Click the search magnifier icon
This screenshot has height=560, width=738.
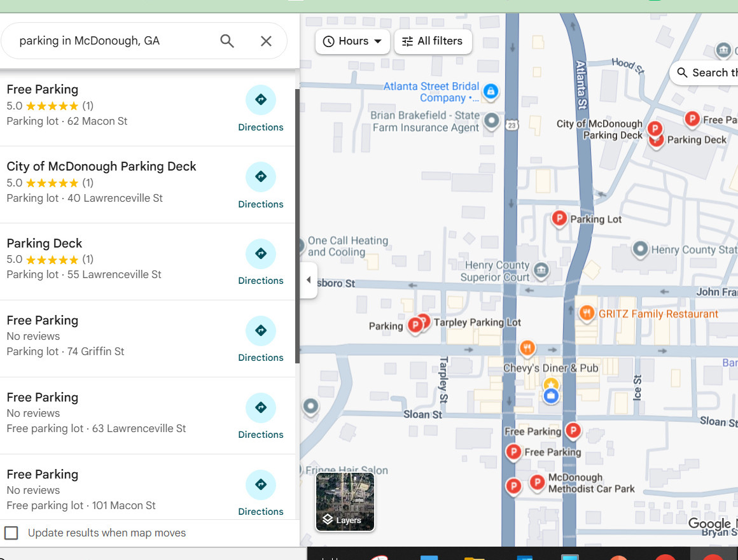(x=227, y=41)
